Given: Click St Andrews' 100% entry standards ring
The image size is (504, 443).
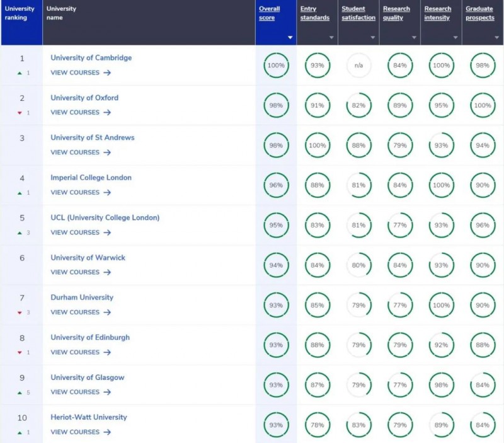Looking at the screenshot, I should 318,146.
